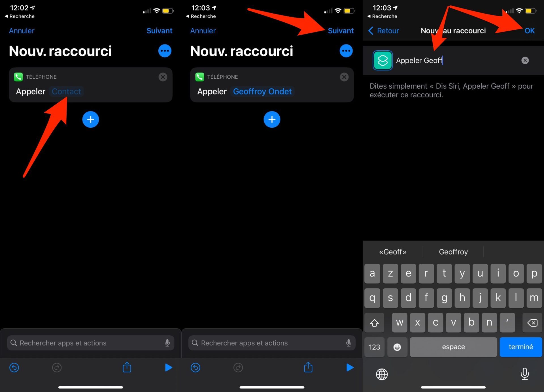
Task: Open emoji keyboard
Action: [397, 347]
